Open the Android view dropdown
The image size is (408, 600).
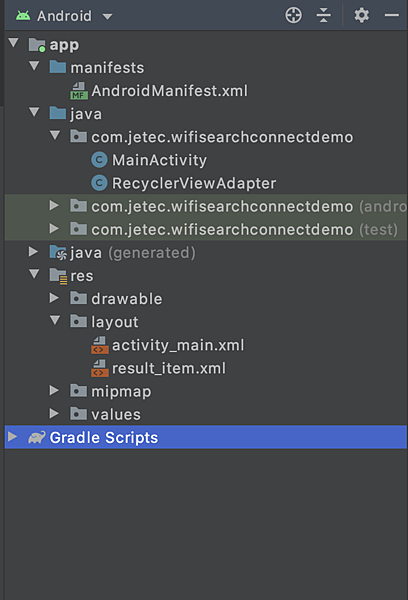[x=108, y=16]
